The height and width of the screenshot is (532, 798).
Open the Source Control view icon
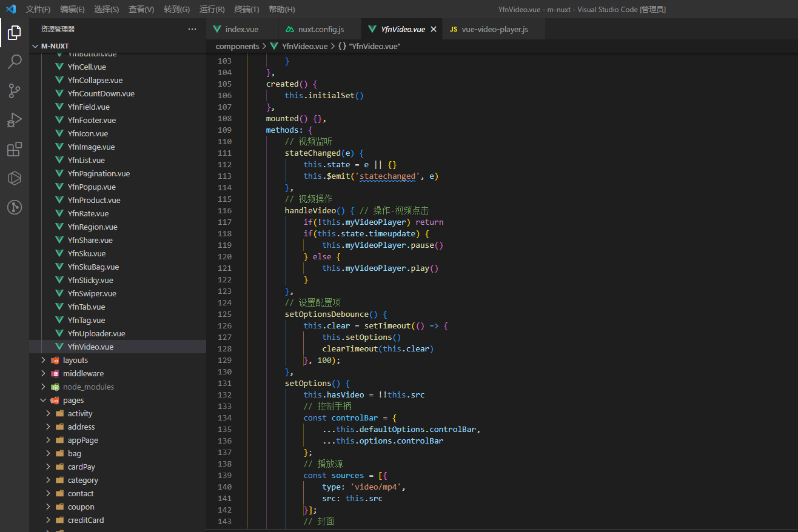(x=15, y=91)
